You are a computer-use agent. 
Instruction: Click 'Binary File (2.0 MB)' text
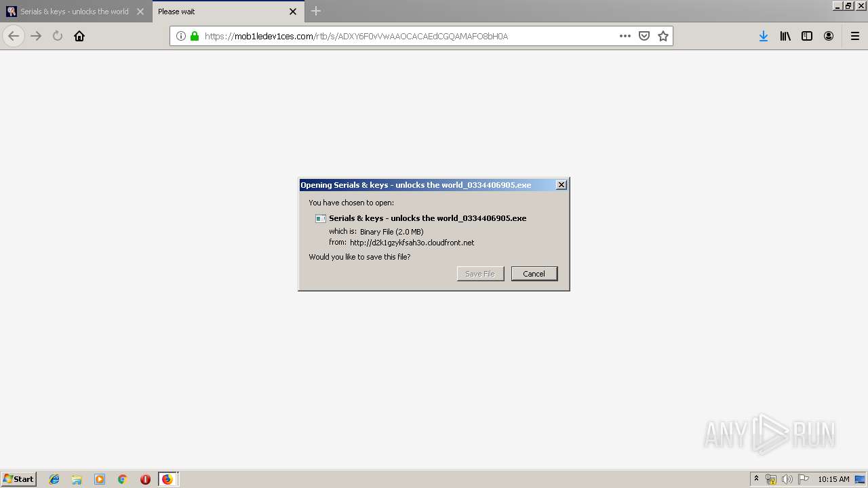coord(391,232)
